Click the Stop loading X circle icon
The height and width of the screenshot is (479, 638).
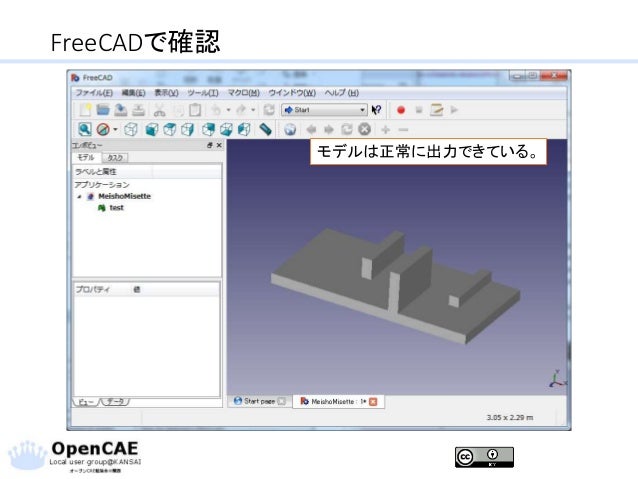pos(365,129)
